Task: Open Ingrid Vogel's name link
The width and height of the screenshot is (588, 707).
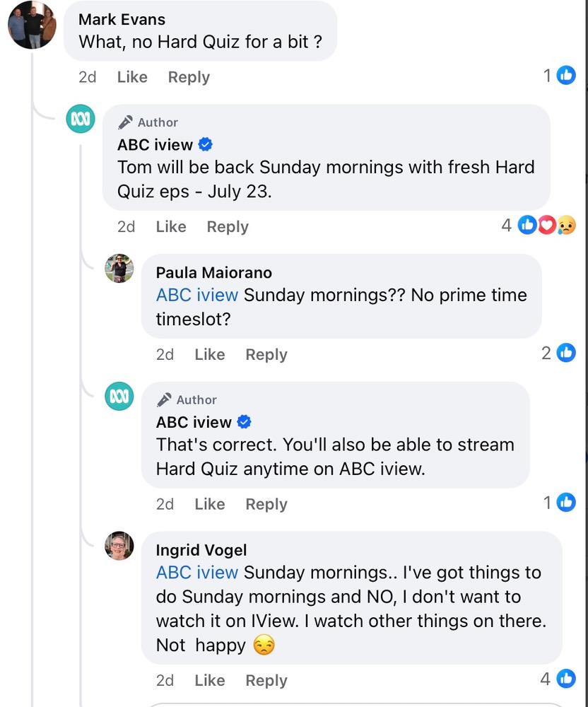Action: (x=201, y=550)
